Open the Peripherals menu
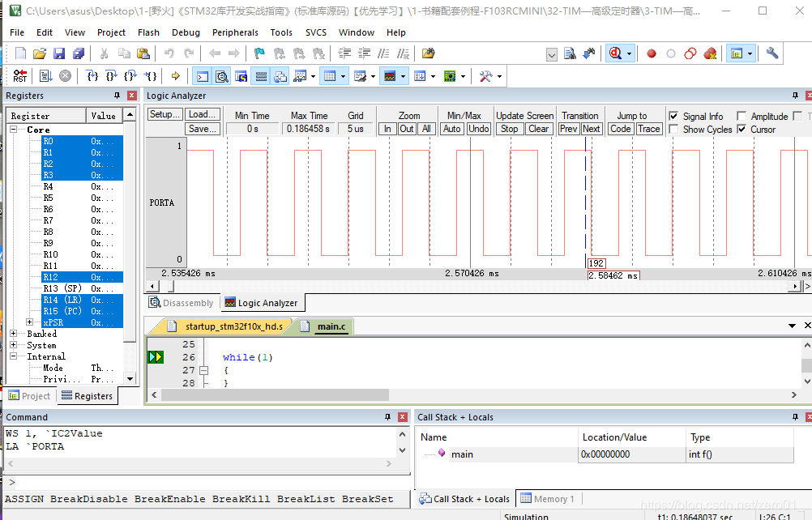Viewport: 812px width, 520px height. (235, 32)
